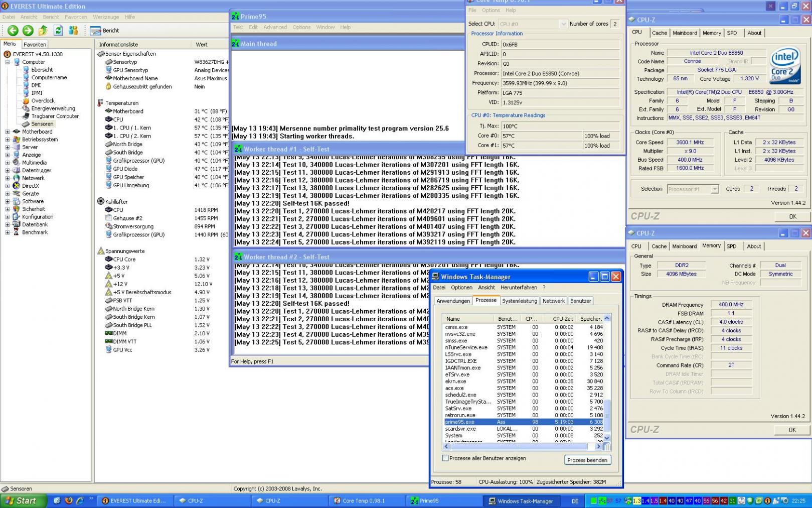812x508 pixels.
Task: Click the padlock icon beside Gehäusezutritt gefunden
Action: 108,86
